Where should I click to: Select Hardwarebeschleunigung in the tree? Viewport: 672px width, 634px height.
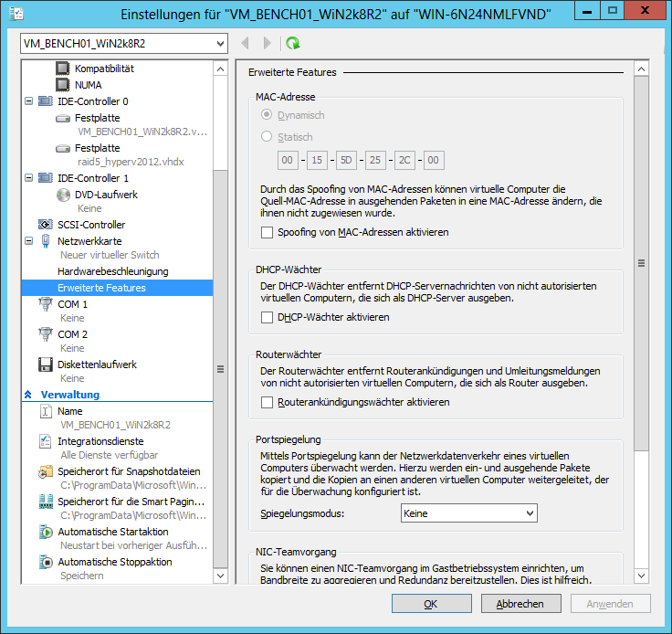pyautogui.click(x=112, y=271)
